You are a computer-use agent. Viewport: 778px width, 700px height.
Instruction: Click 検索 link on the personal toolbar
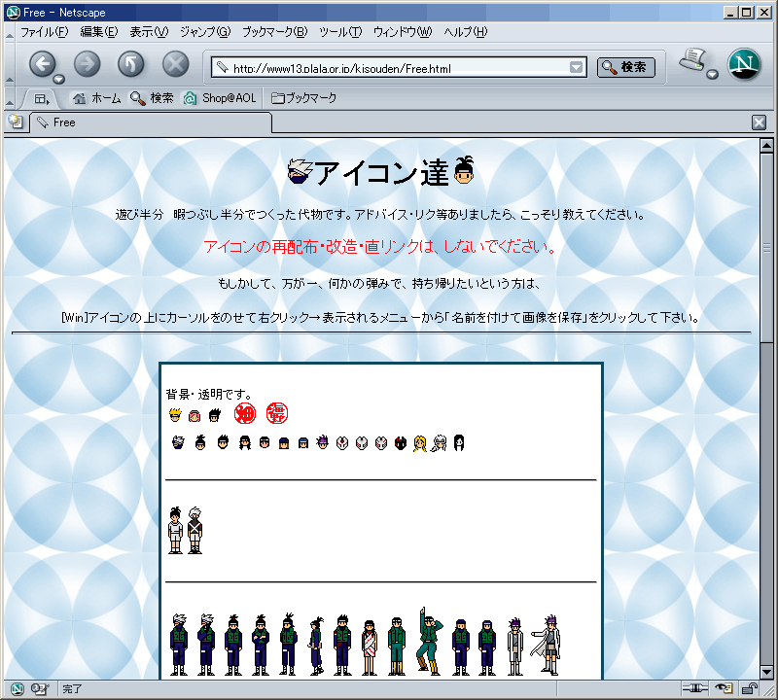pyautogui.click(x=152, y=98)
